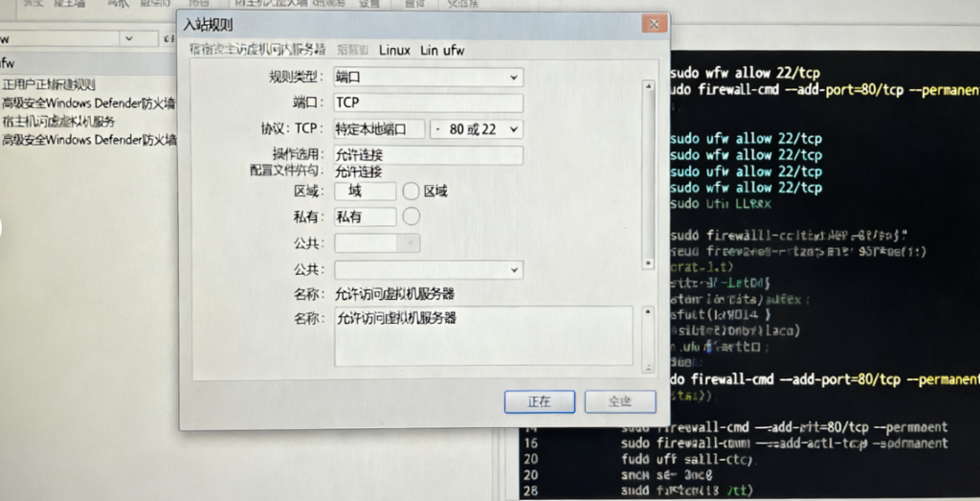Image resolution: width=980 pixels, height=501 pixels.
Task: Toggle the radio button beside 私有 field
Action: click(412, 216)
